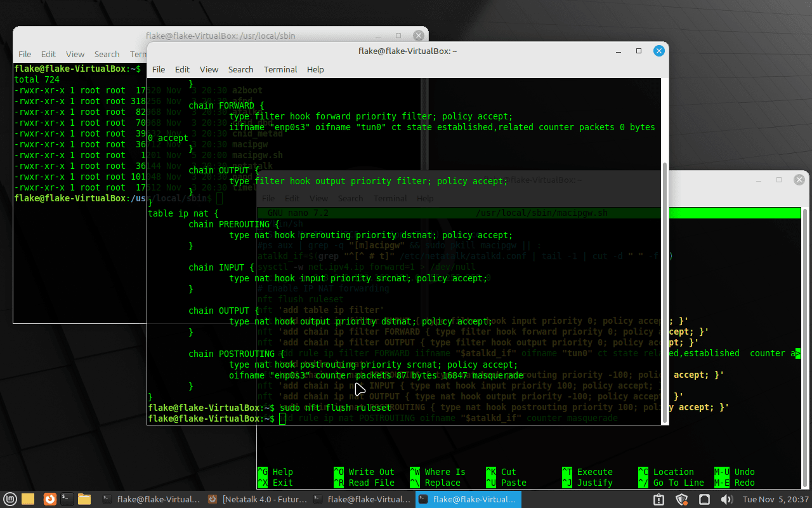Open the Search menu in flake-VirtualBox: ~ window

click(x=240, y=69)
